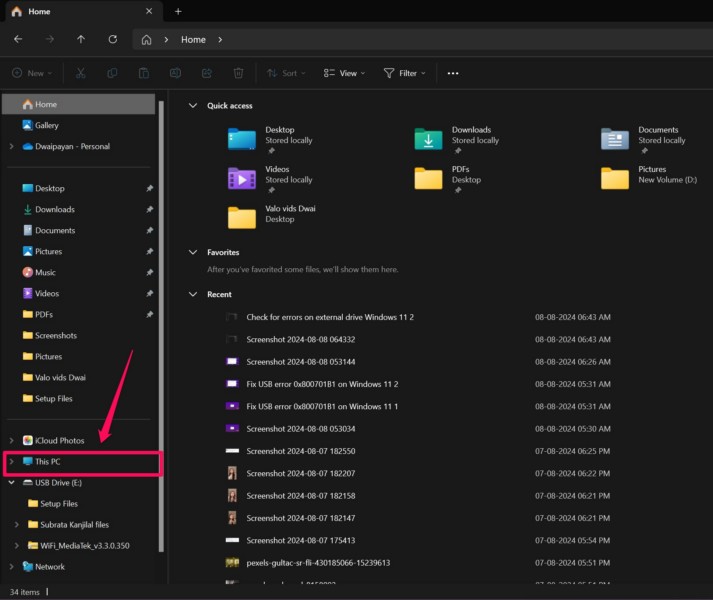Open the View dropdown menu
Viewport: 713px width, 600px height.
click(345, 73)
